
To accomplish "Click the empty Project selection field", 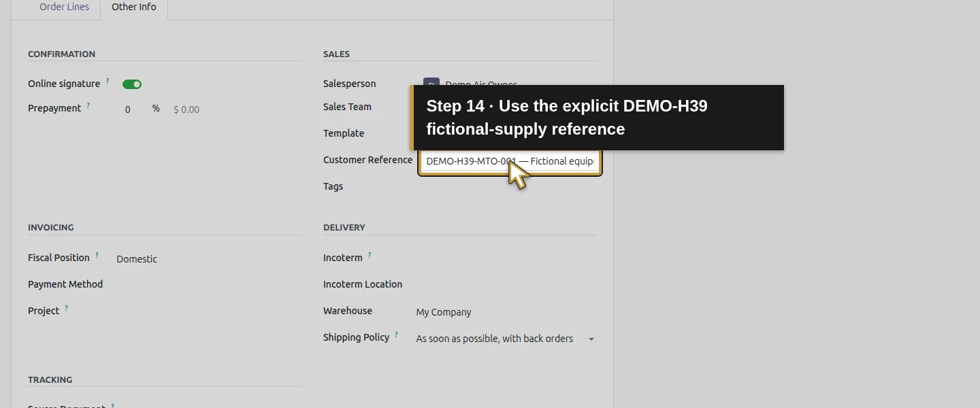I will point(208,311).
